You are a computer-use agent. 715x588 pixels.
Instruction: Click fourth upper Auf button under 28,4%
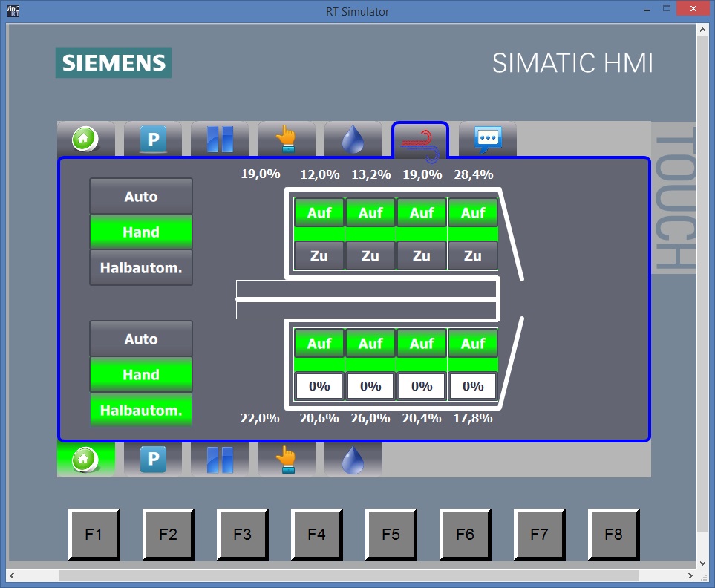(x=473, y=213)
